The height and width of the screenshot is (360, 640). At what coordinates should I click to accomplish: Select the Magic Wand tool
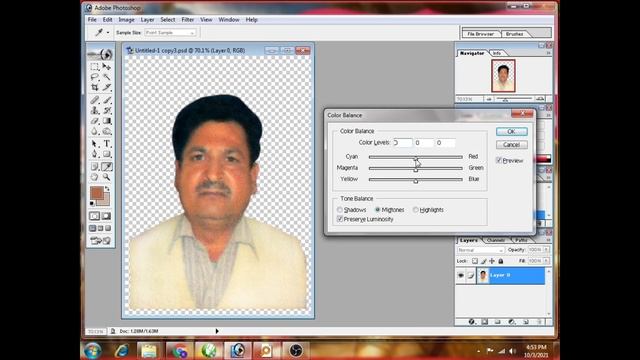point(107,77)
